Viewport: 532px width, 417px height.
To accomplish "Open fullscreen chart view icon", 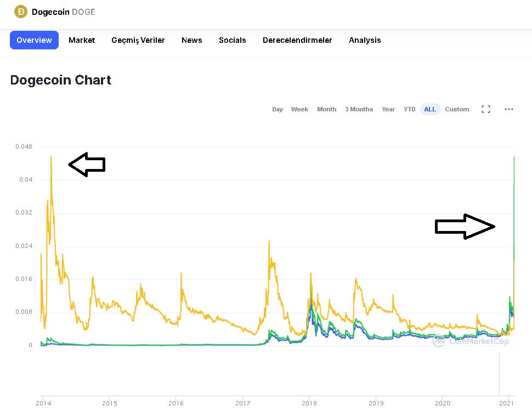I will (485, 109).
